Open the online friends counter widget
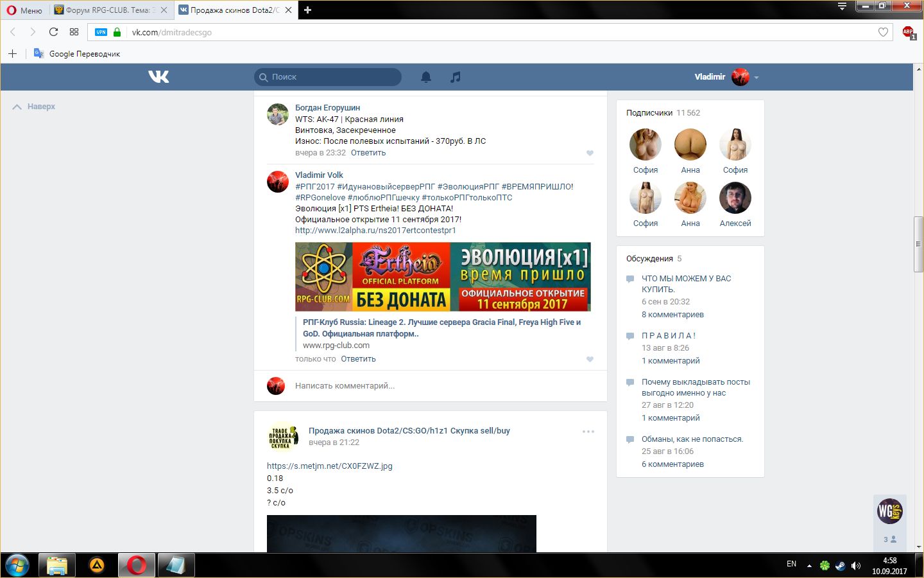This screenshot has width=924, height=578. tap(890, 539)
